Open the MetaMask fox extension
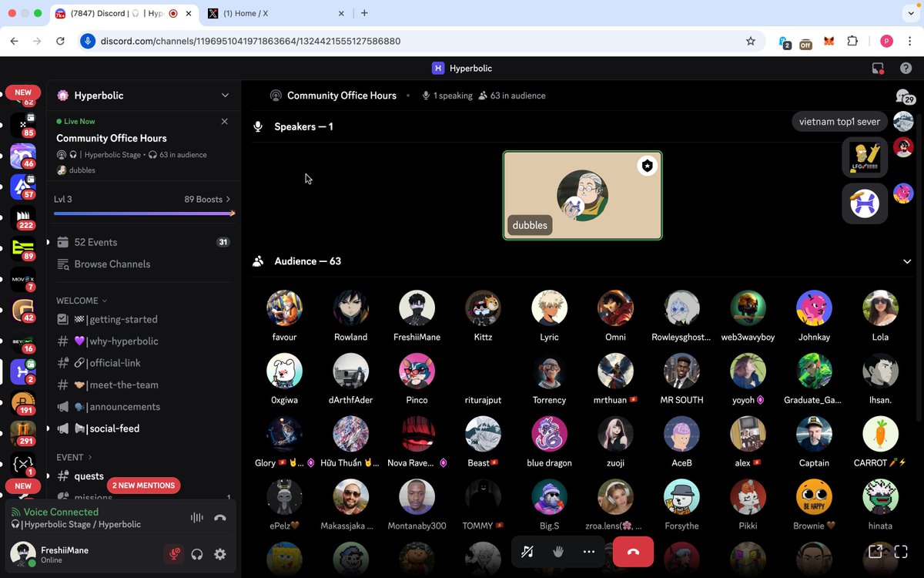The image size is (924, 578). click(829, 42)
